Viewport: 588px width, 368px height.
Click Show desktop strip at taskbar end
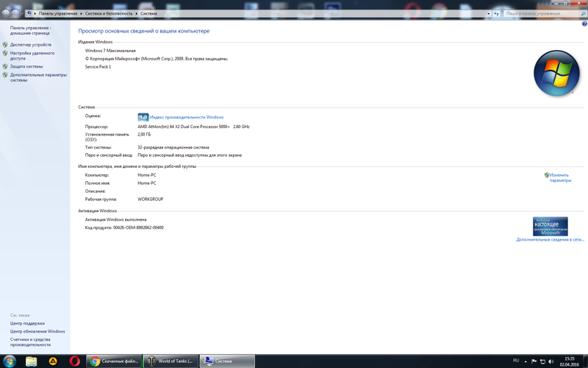click(585, 361)
